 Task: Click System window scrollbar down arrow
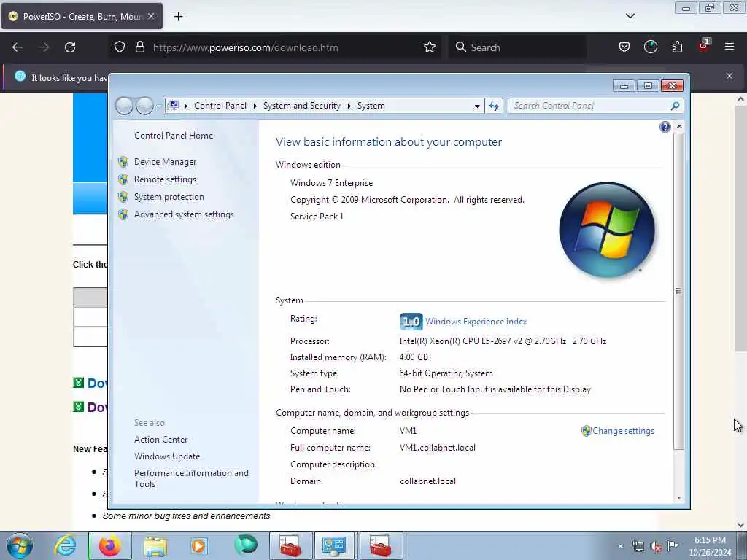click(679, 497)
